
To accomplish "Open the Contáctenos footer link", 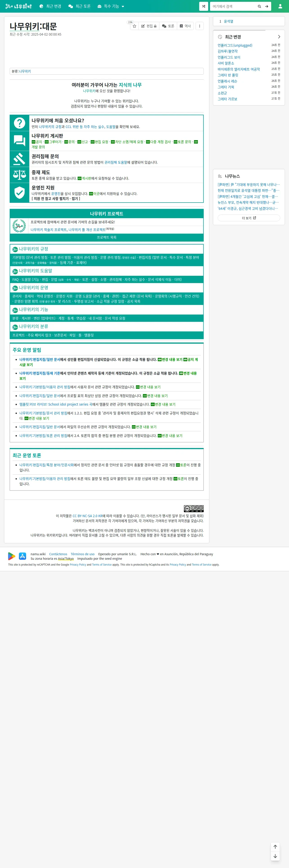I will point(58,554).
